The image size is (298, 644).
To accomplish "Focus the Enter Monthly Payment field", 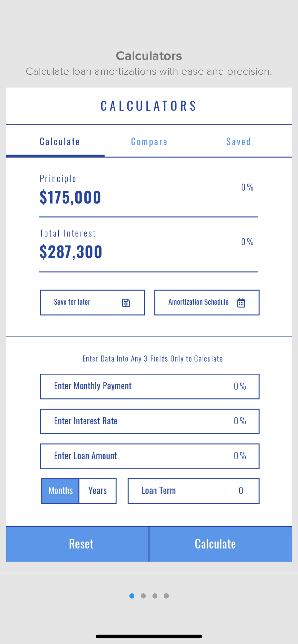I will 150,386.
